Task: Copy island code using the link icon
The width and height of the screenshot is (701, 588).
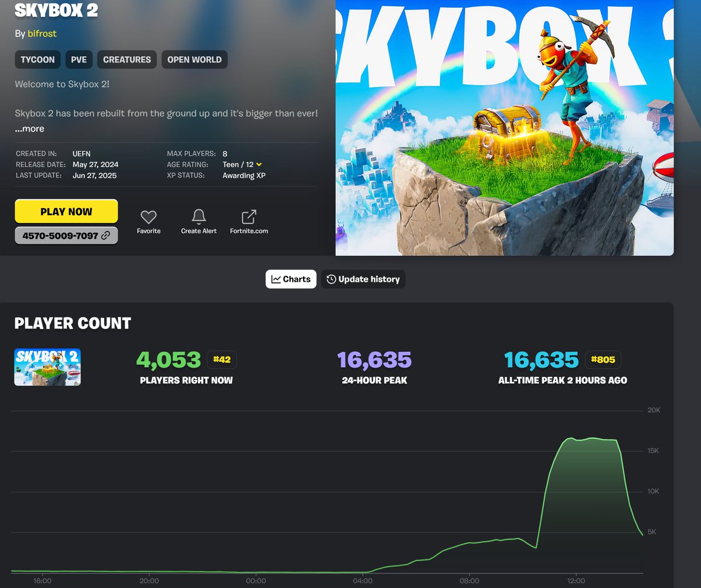Action: coord(104,236)
